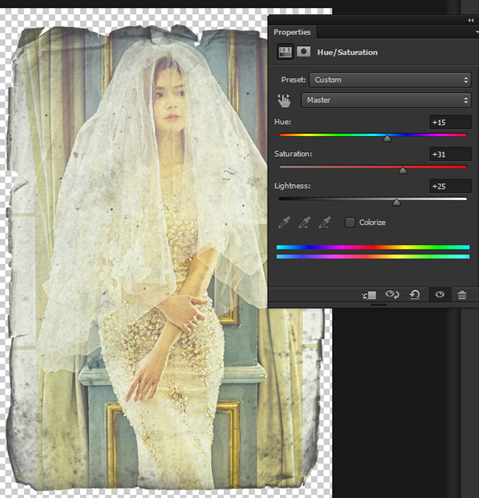Select the first eyedropper tool
This screenshot has height=498, width=479.
pyautogui.click(x=284, y=222)
